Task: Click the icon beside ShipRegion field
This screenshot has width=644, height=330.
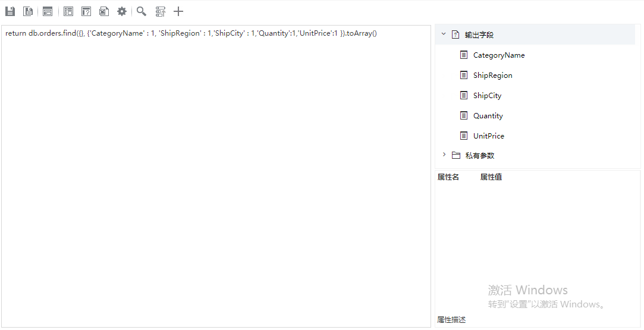Action: [464, 75]
